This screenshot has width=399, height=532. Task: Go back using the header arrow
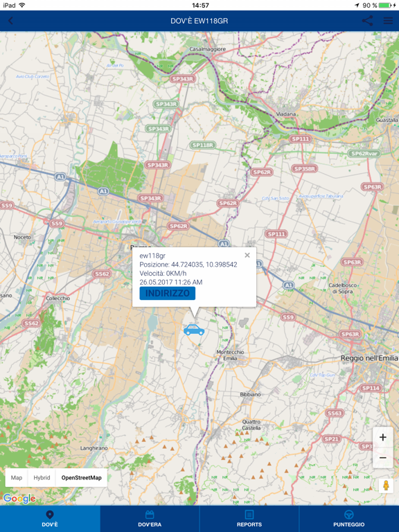pos(10,21)
